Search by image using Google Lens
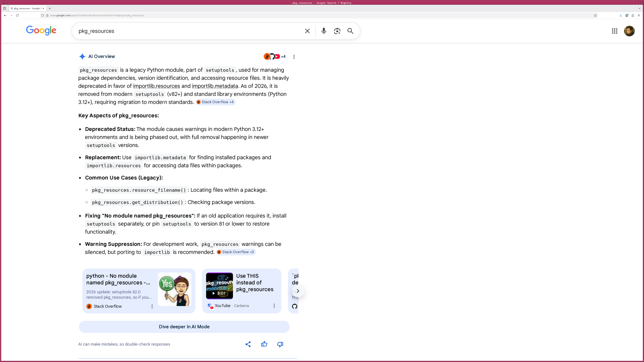Viewport: 644px width, 362px height. point(337,31)
